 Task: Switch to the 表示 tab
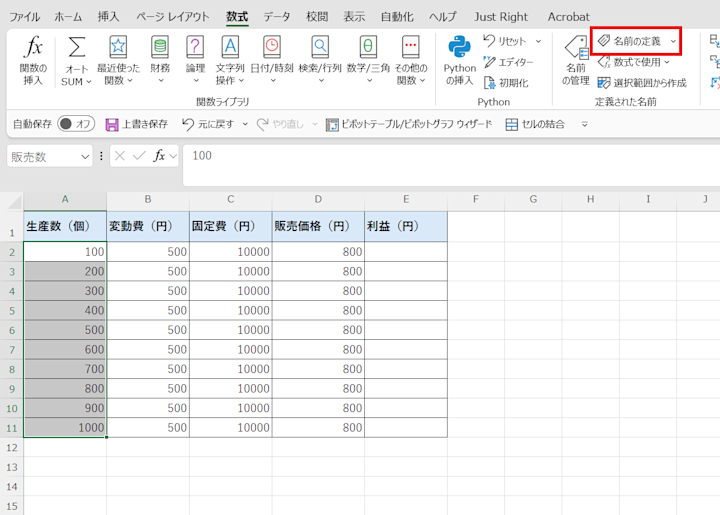(354, 17)
